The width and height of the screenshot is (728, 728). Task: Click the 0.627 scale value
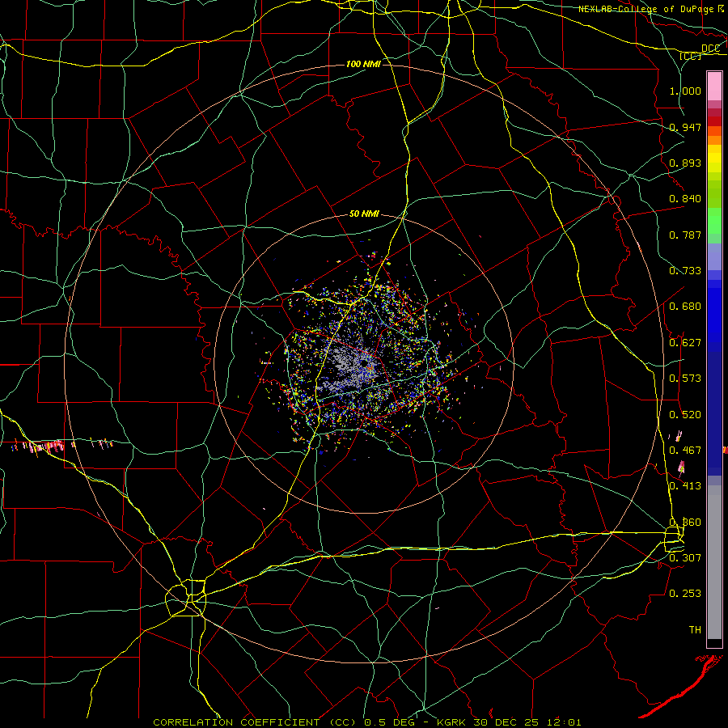(x=685, y=343)
